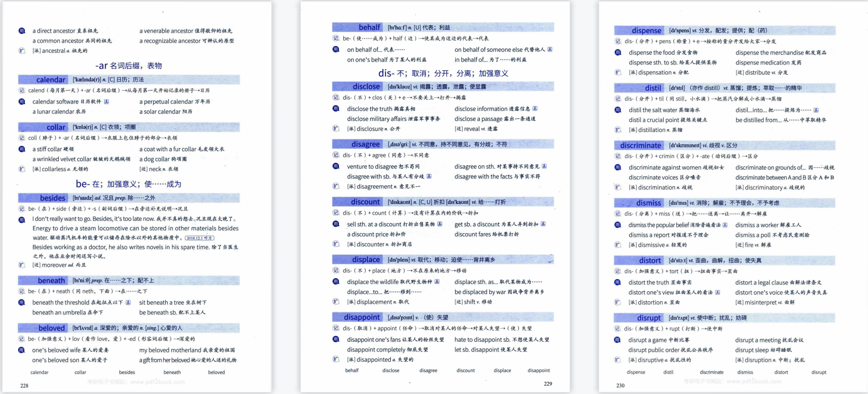Click the phrase 'distort a legal clause'

point(761,283)
